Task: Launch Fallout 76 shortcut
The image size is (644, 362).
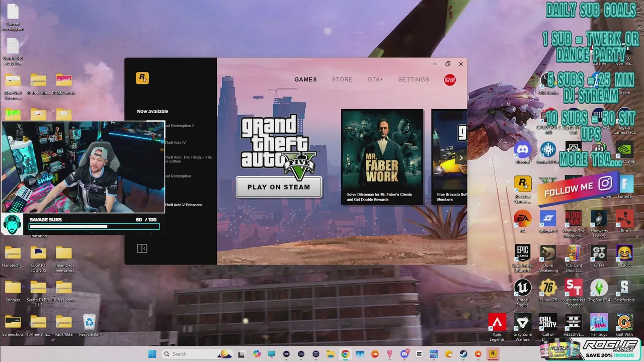Action: [548, 291]
